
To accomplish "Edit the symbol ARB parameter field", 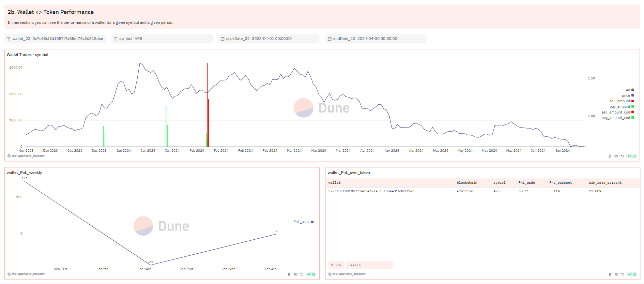I will click(162, 39).
